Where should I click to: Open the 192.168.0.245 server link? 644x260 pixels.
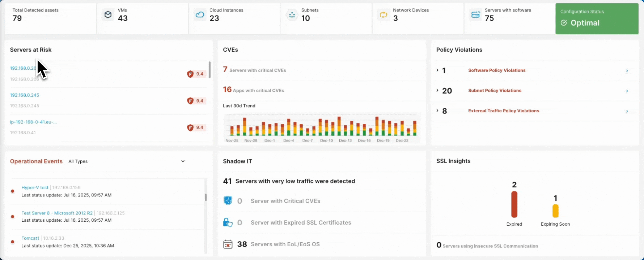point(25,95)
